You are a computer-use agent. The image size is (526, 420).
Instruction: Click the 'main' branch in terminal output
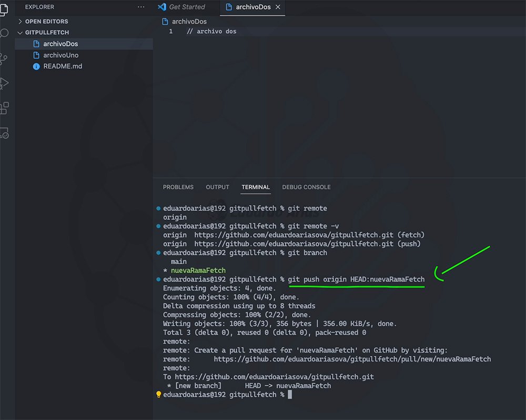tap(179, 262)
